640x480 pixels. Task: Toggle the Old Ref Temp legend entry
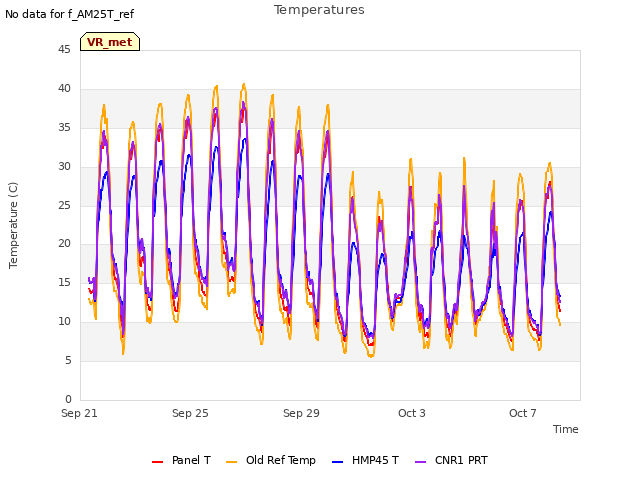click(271, 460)
